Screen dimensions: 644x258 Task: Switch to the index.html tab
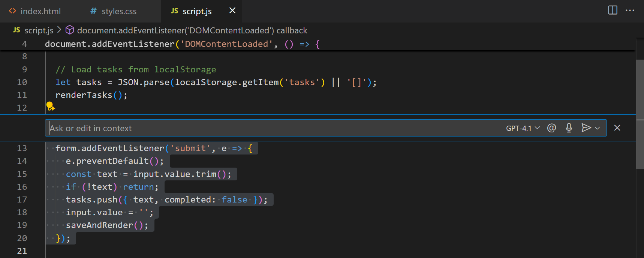pos(40,11)
